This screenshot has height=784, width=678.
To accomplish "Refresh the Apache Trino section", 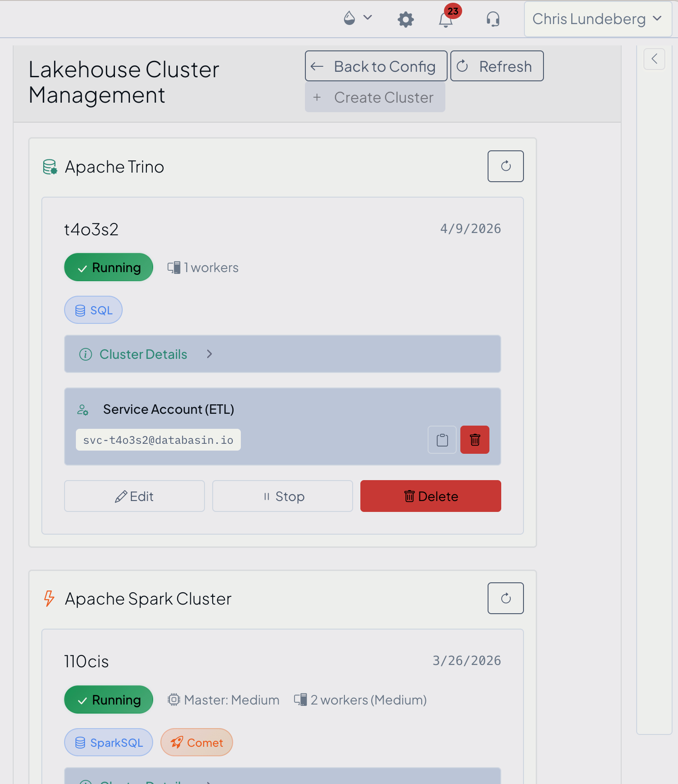I will 505,166.
